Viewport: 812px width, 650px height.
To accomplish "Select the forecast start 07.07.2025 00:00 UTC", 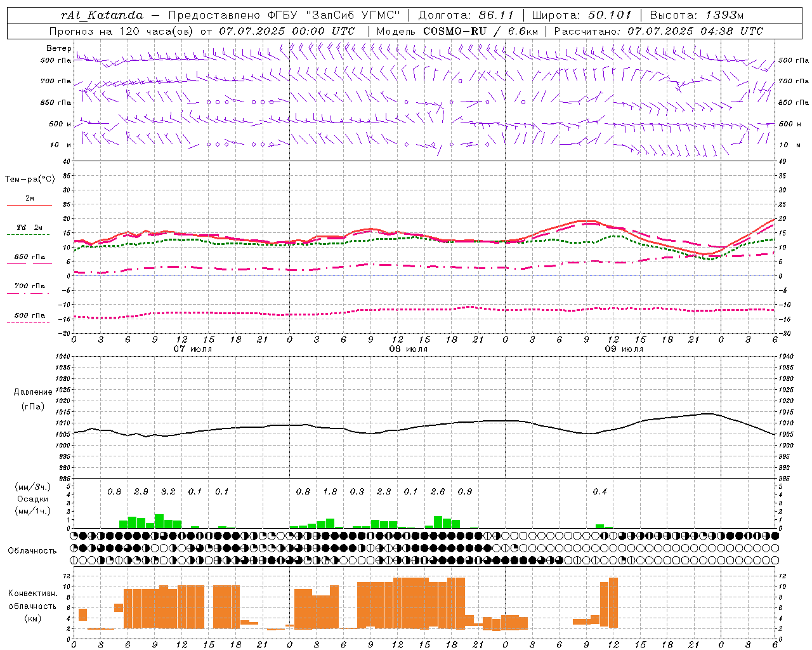I will [x=287, y=31].
